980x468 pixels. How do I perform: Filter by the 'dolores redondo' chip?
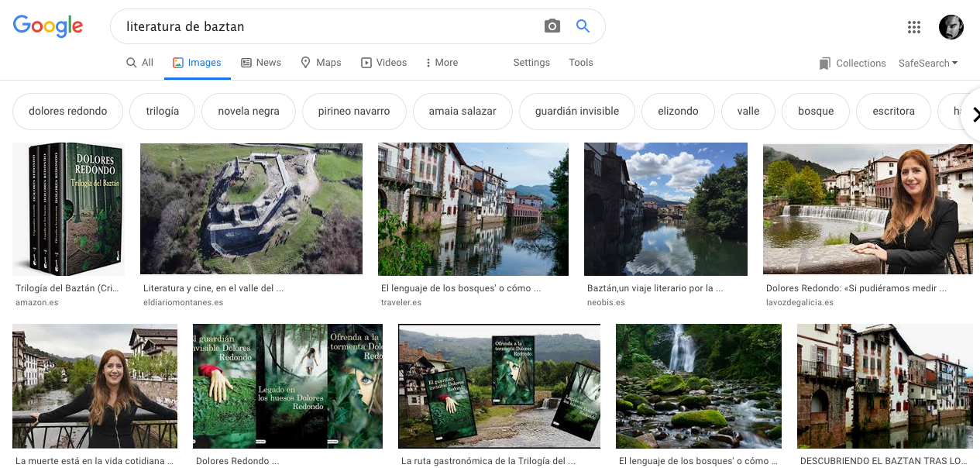(68, 112)
